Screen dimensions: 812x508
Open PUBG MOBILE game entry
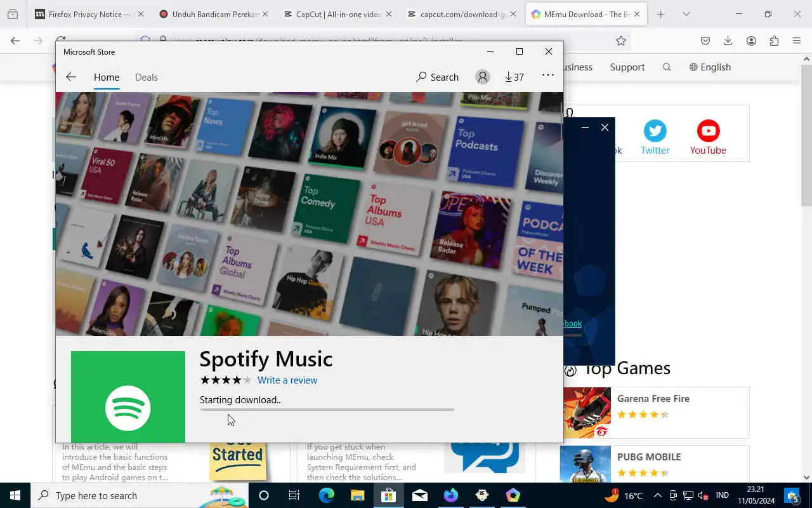click(655, 464)
